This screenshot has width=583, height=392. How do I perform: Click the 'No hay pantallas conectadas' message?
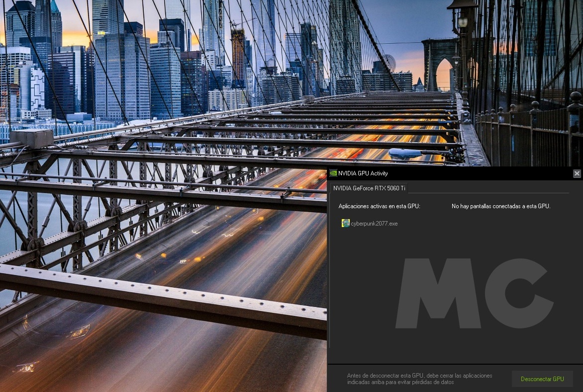pos(501,206)
